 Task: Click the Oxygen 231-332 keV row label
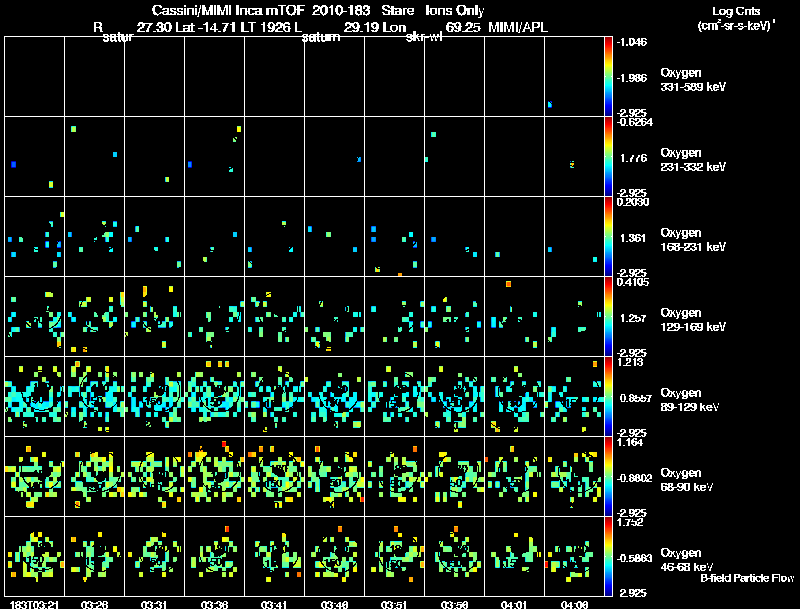click(x=693, y=159)
